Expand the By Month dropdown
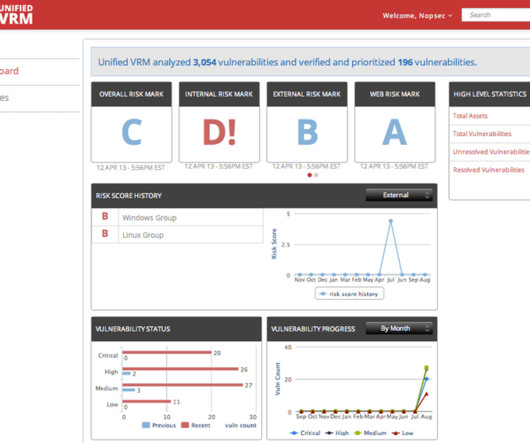The width and height of the screenshot is (530, 443). 399,328
